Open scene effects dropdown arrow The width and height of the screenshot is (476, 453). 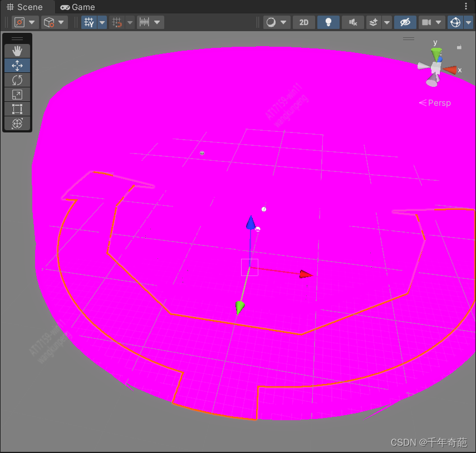pos(387,22)
